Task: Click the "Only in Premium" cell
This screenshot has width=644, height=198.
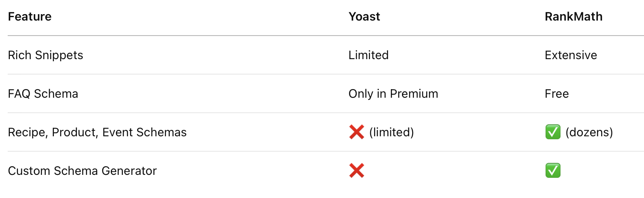Action: [393, 94]
